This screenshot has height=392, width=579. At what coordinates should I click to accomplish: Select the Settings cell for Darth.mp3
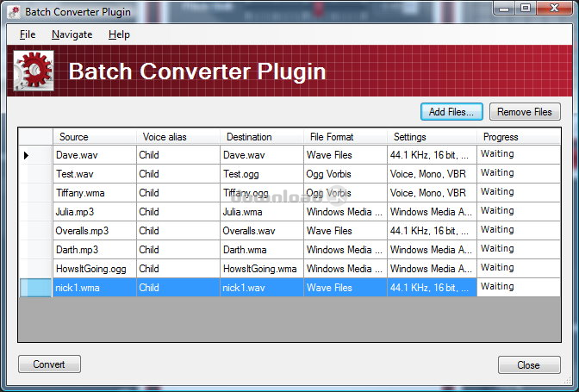[431, 250]
